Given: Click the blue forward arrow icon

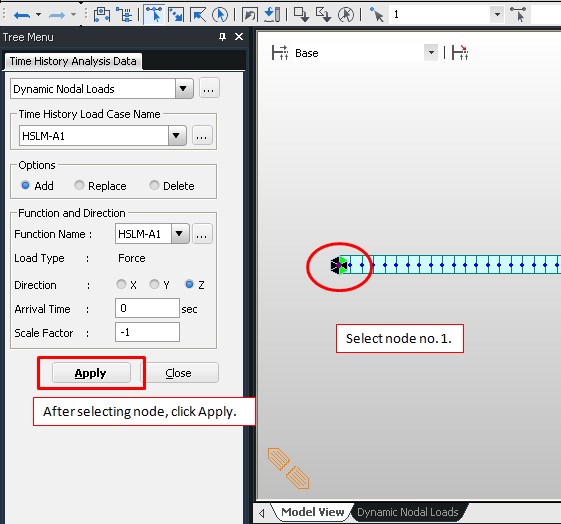Looking at the screenshot, I should [57, 15].
